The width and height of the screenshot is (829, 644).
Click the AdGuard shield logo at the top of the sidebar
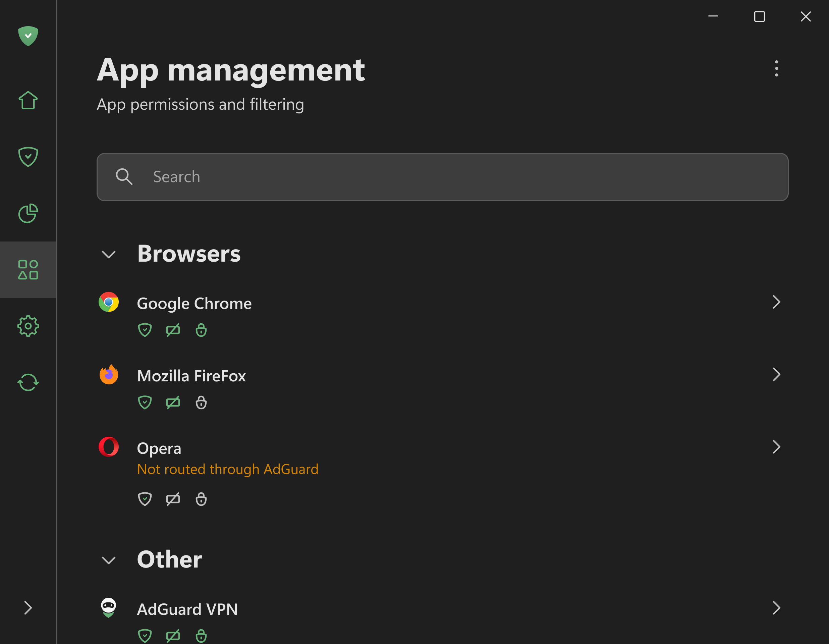pos(28,36)
